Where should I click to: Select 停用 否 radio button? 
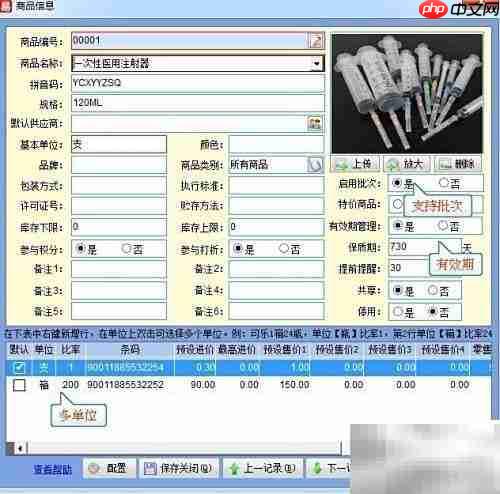[433, 312]
